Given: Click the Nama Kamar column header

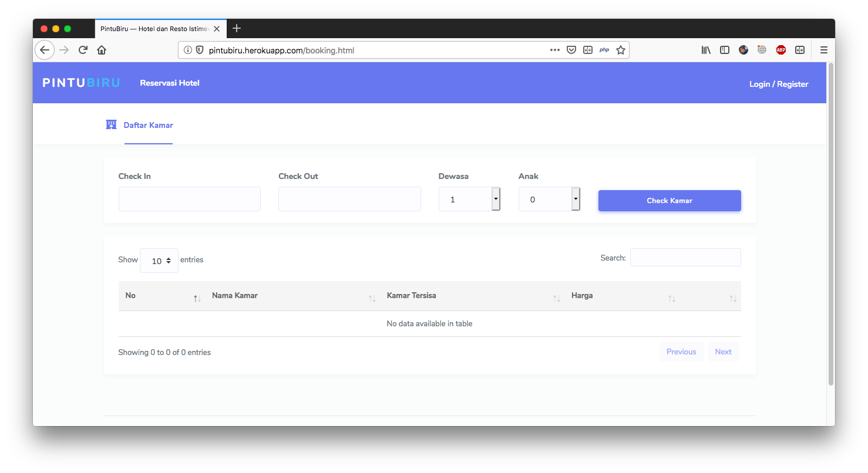Looking at the screenshot, I should pos(235,295).
